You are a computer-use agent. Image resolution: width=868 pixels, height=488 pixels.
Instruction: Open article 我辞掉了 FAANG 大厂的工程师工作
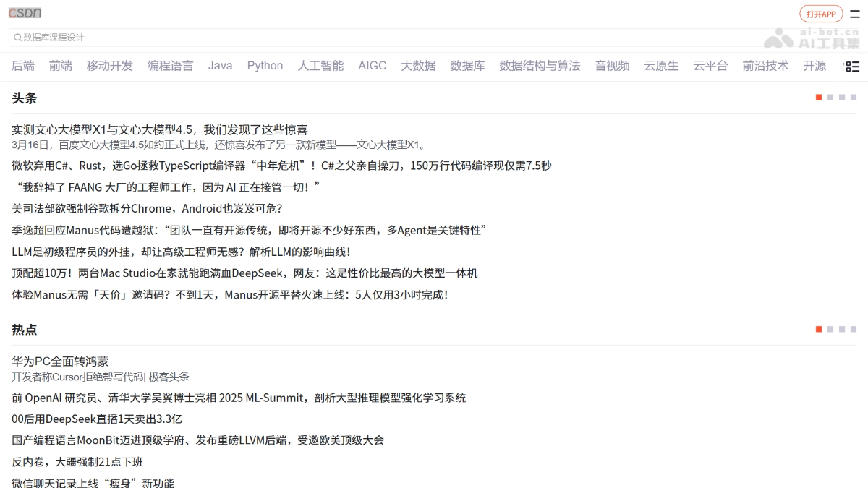click(x=166, y=187)
